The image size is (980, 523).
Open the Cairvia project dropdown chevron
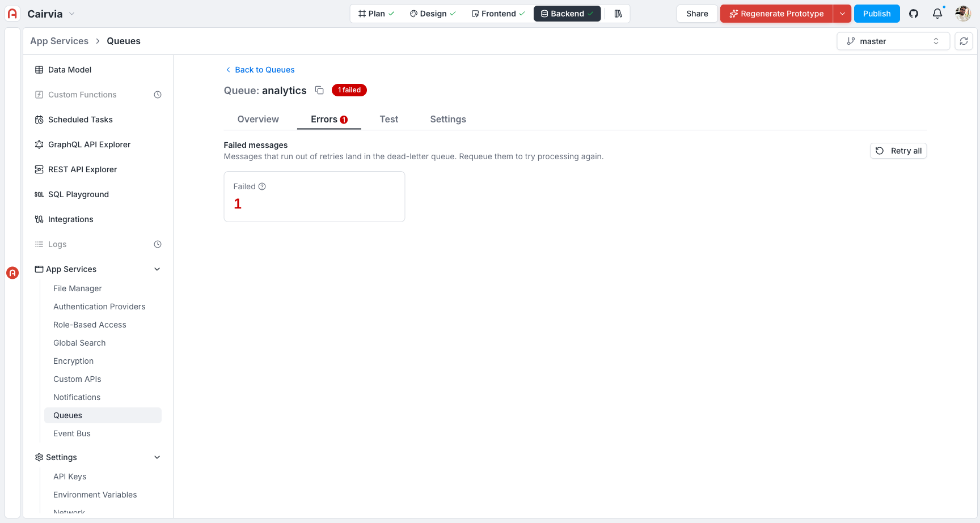(x=71, y=14)
